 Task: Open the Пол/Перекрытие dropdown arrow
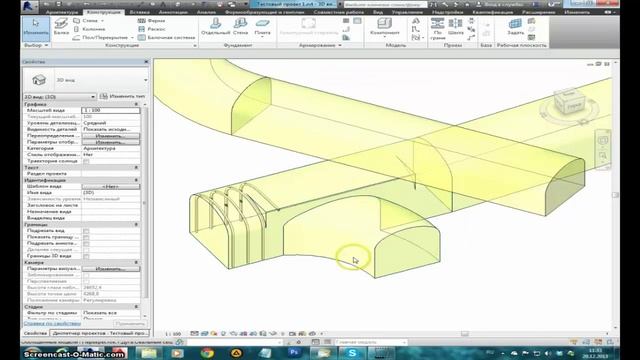132,38
